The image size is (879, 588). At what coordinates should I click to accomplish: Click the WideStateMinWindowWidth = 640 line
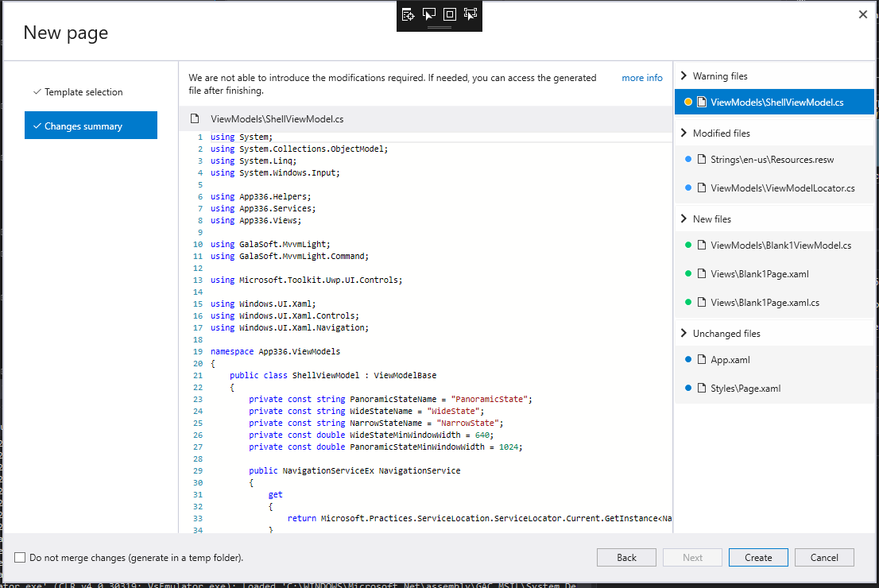coord(372,435)
